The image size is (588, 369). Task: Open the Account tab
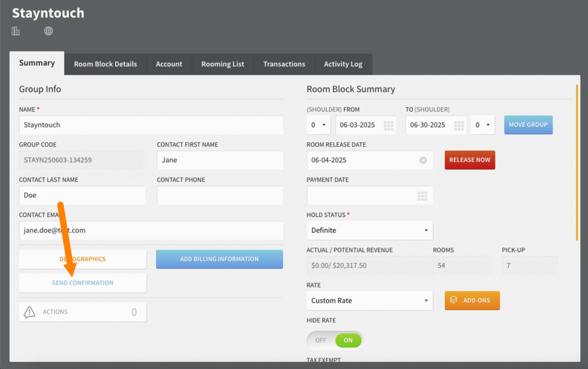point(169,64)
